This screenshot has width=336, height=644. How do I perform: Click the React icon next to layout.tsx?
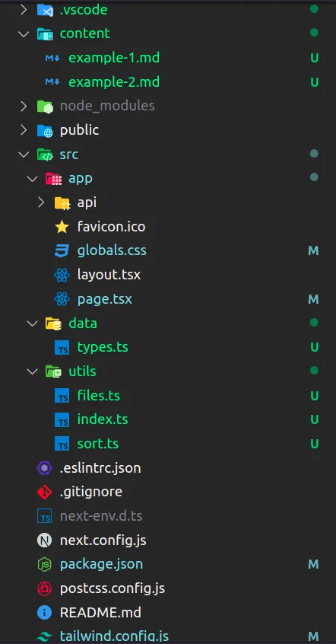pyautogui.click(x=62, y=275)
